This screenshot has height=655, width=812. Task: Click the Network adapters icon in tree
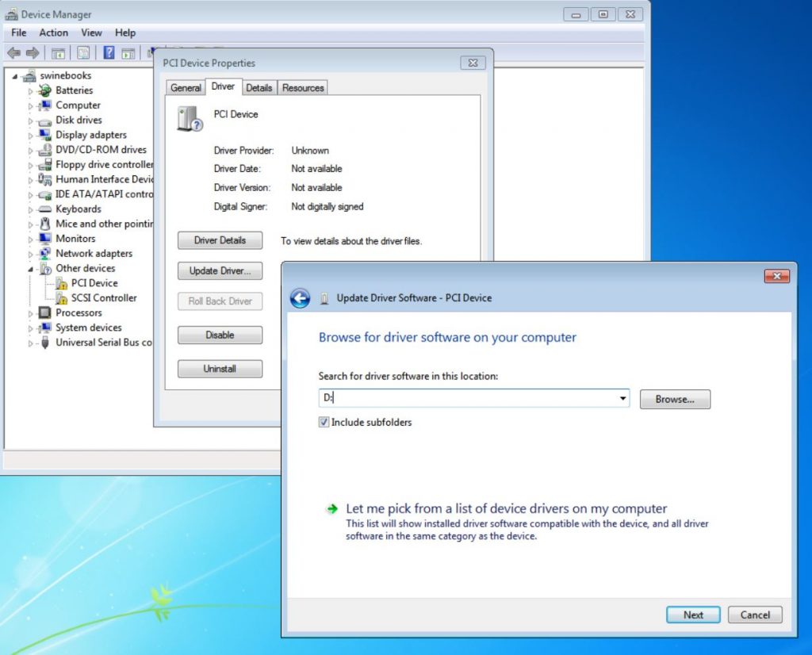(x=45, y=254)
